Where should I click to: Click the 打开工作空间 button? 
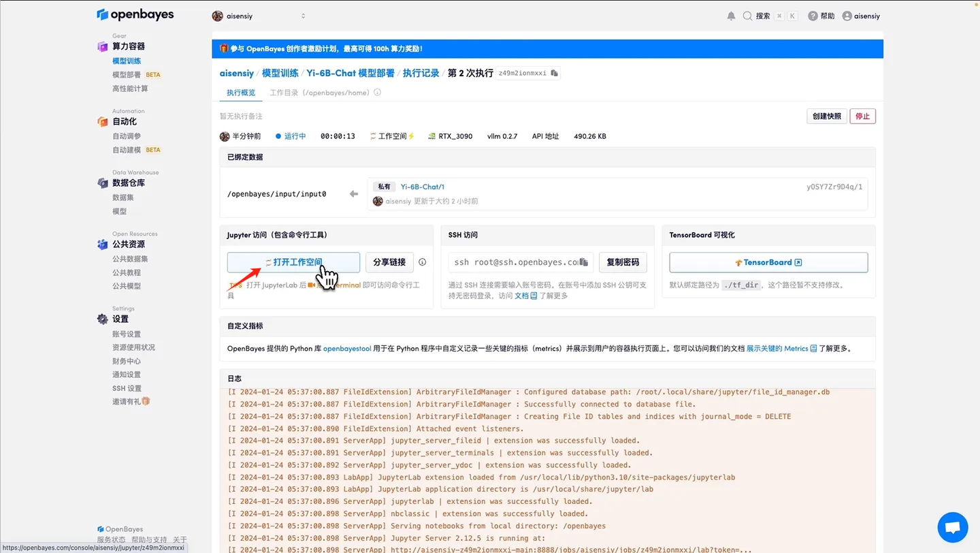coord(293,262)
